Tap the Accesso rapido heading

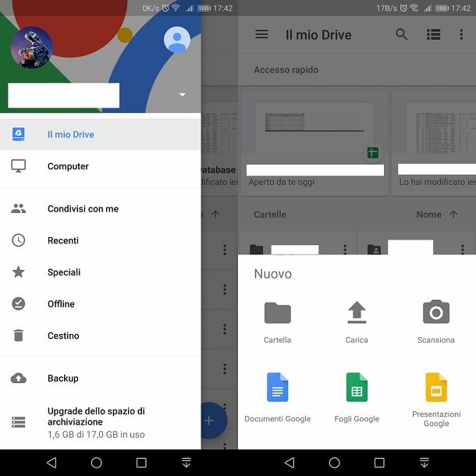point(286,69)
